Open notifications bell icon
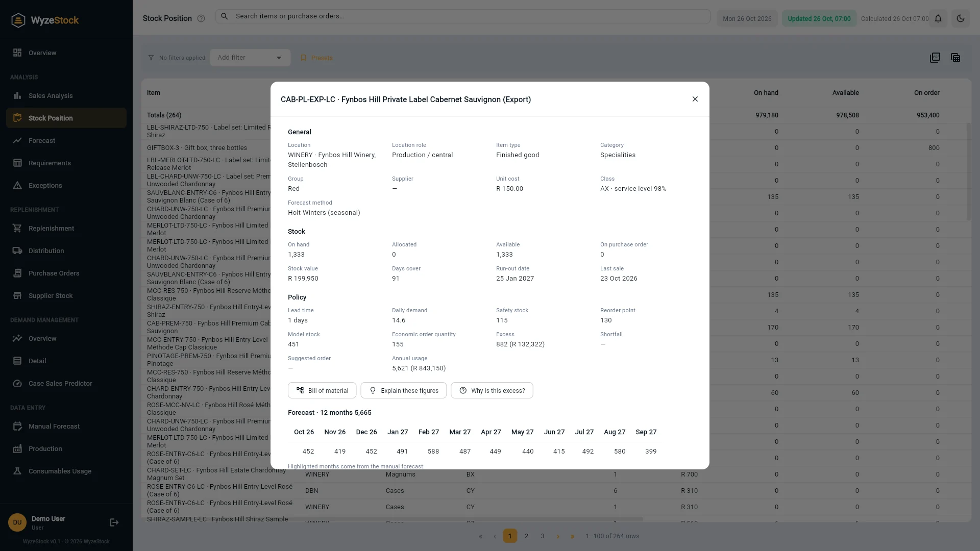 (x=938, y=18)
